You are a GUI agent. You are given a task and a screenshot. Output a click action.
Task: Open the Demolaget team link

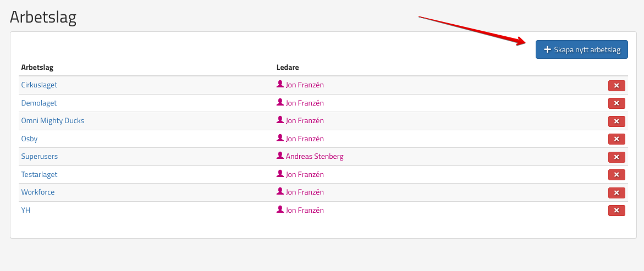tap(39, 103)
